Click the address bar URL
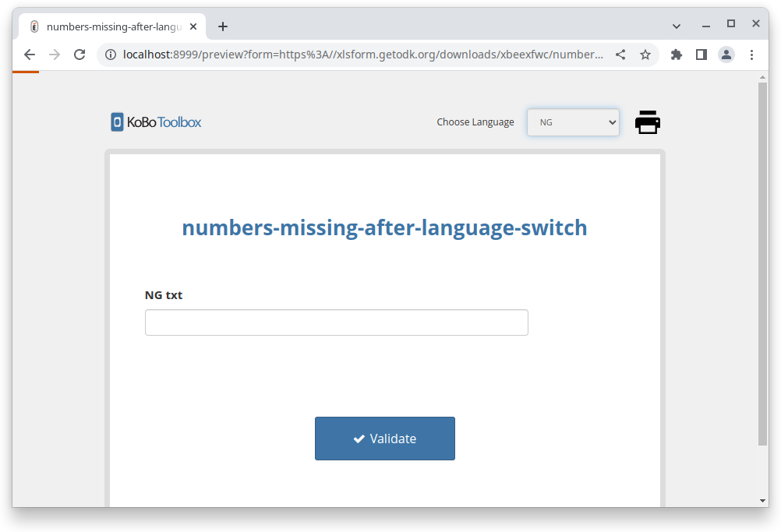This screenshot has height=532, width=781. coord(362,55)
